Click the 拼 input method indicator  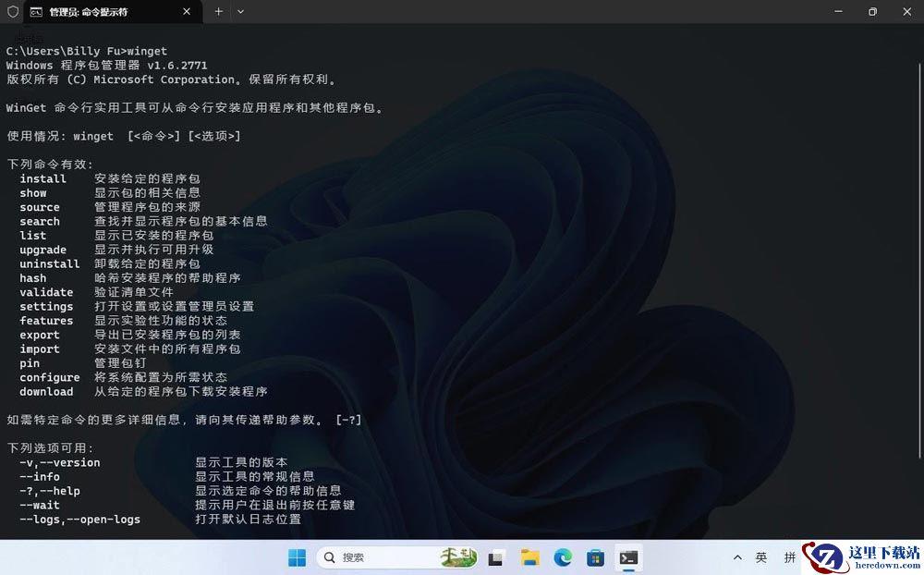tap(790, 557)
